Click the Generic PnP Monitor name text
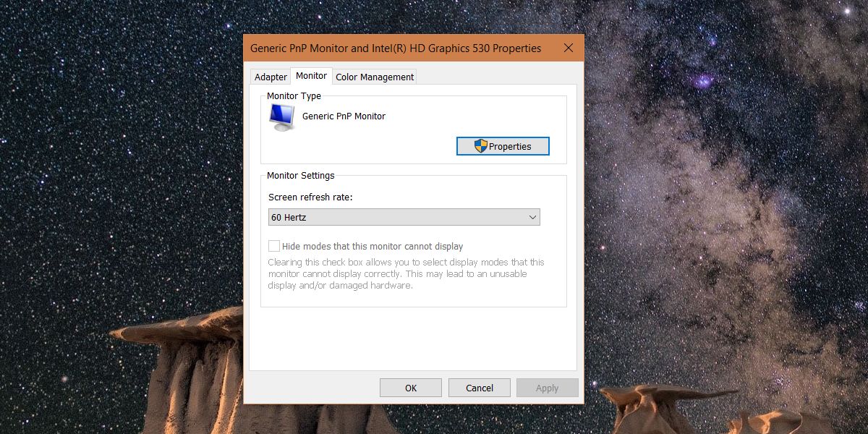 344,116
